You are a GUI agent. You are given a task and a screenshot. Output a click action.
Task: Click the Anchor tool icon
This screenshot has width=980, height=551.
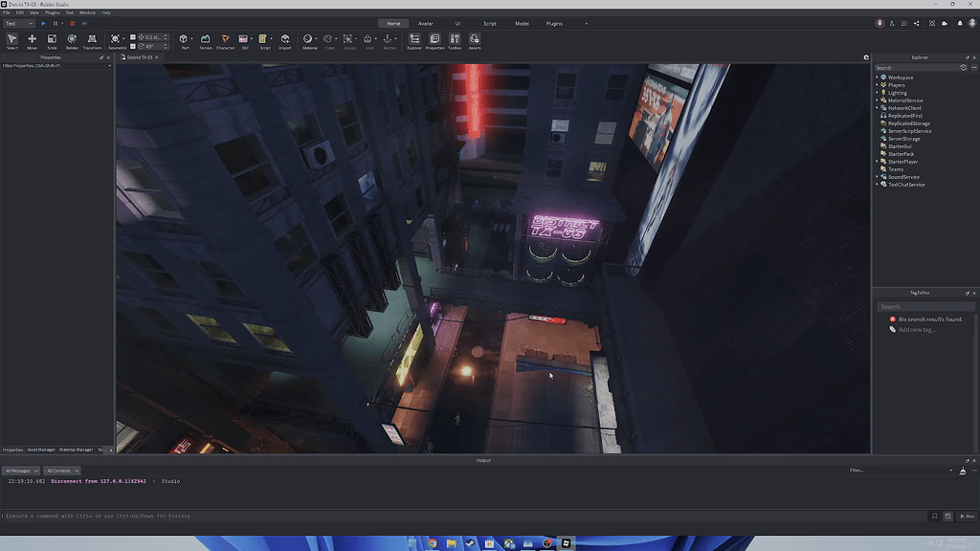(388, 39)
